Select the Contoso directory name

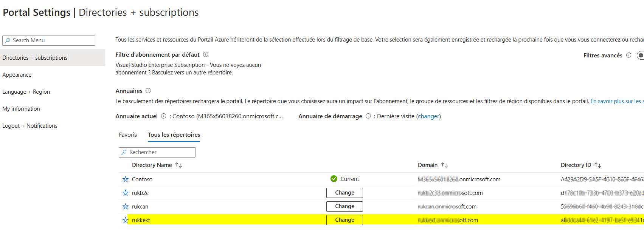pos(142,179)
